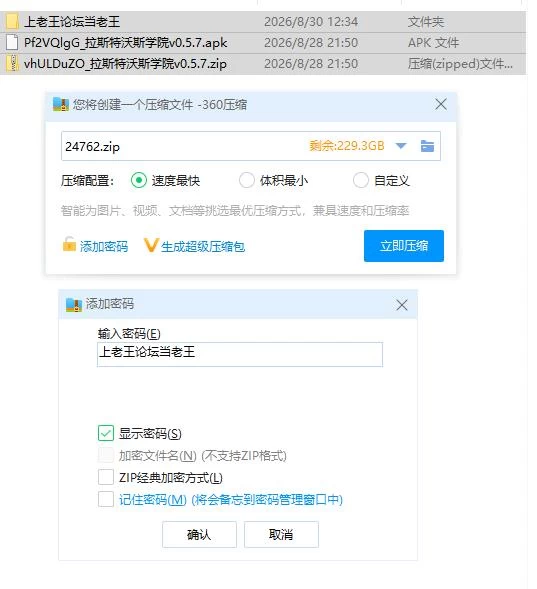Select the zip archive file icon

point(13,63)
